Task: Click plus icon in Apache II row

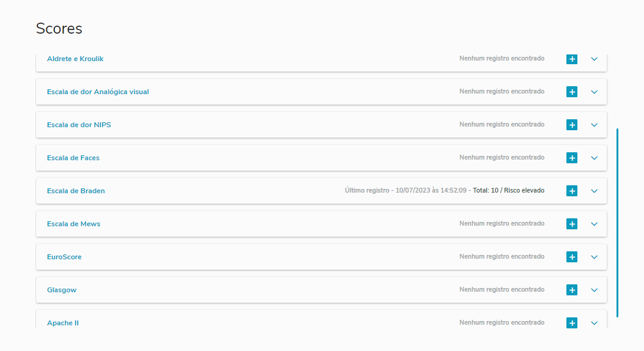Action: 572,323
